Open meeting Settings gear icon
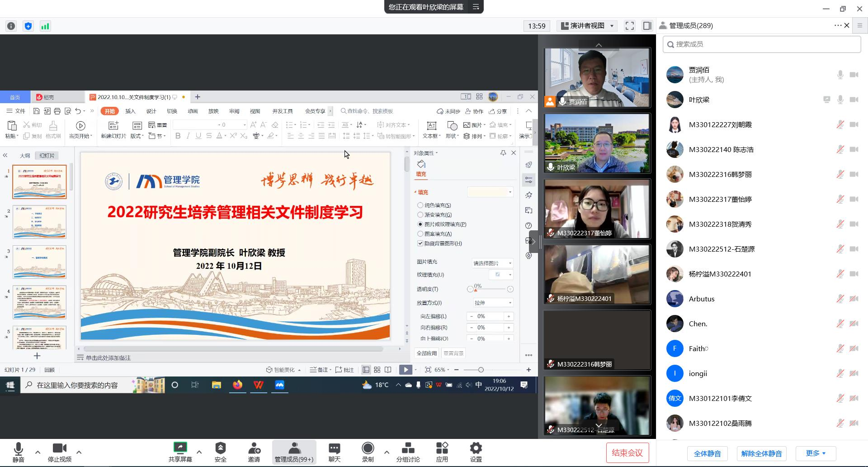The height and width of the screenshot is (467, 868). 476,448
